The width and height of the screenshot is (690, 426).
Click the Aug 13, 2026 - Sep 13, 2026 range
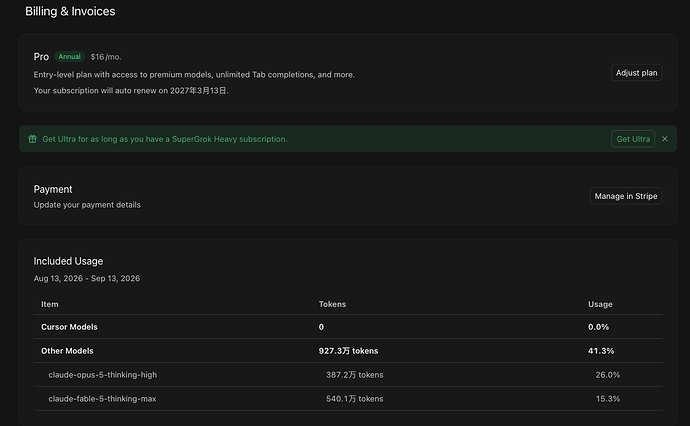click(87, 278)
